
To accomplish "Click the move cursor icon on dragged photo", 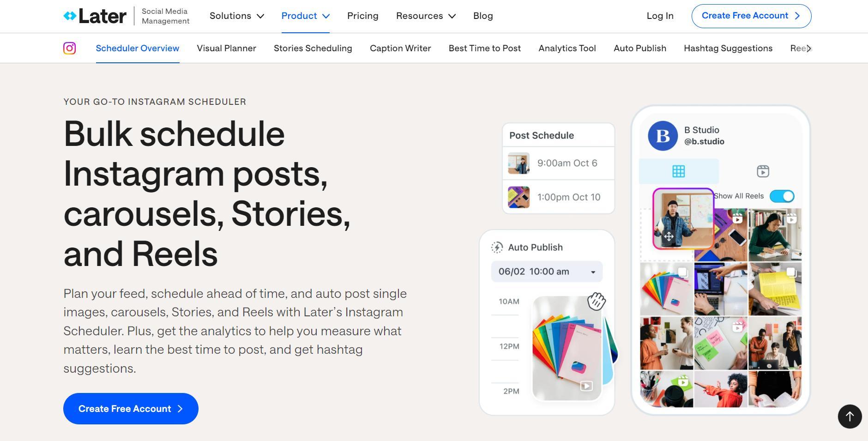I will (669, 236).
